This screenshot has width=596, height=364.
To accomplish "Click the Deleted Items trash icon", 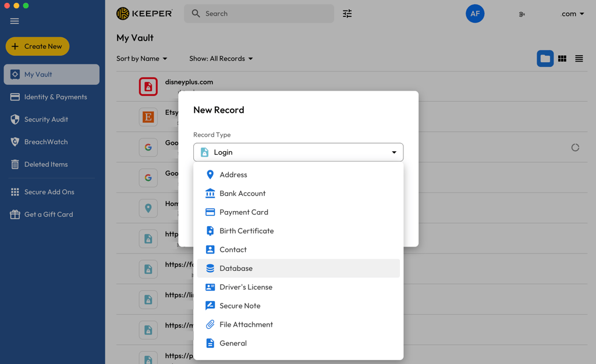I will 15,164.
